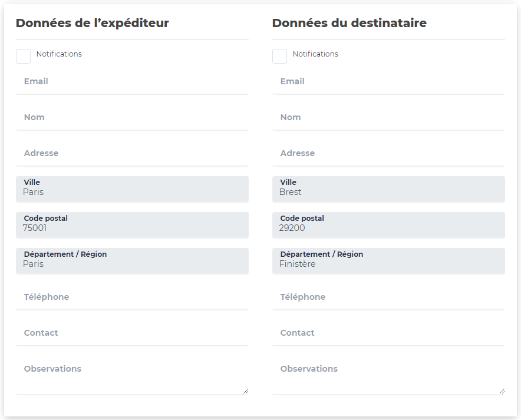This screenshot has width=521, height=420.
Task: Focus the sender Téléphone field
Action: point(132,297)
